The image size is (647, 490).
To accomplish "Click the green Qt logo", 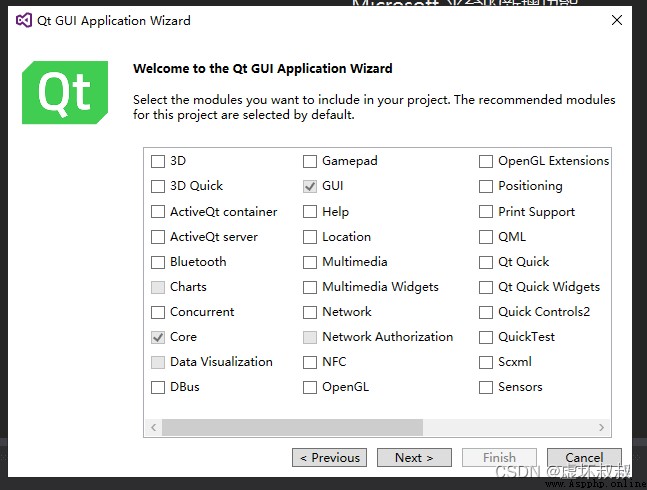I will click(x=65, y=92).
